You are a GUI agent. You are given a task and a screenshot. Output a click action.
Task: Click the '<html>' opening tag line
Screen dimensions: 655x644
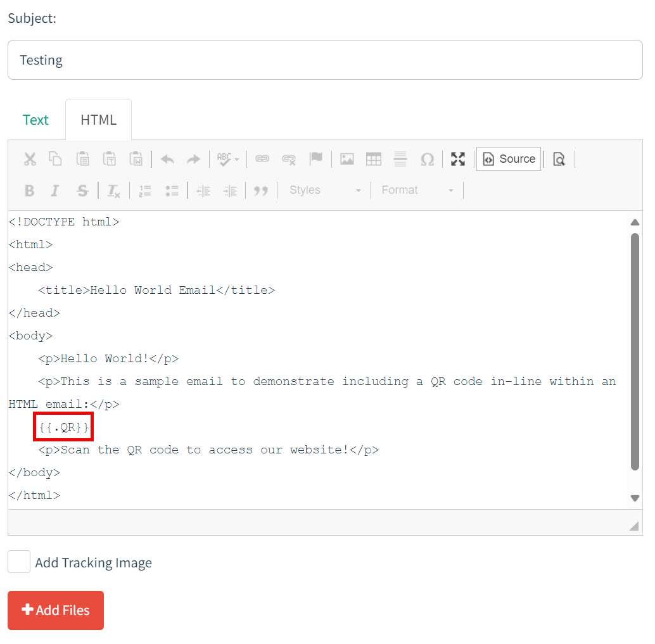(30, 244)
